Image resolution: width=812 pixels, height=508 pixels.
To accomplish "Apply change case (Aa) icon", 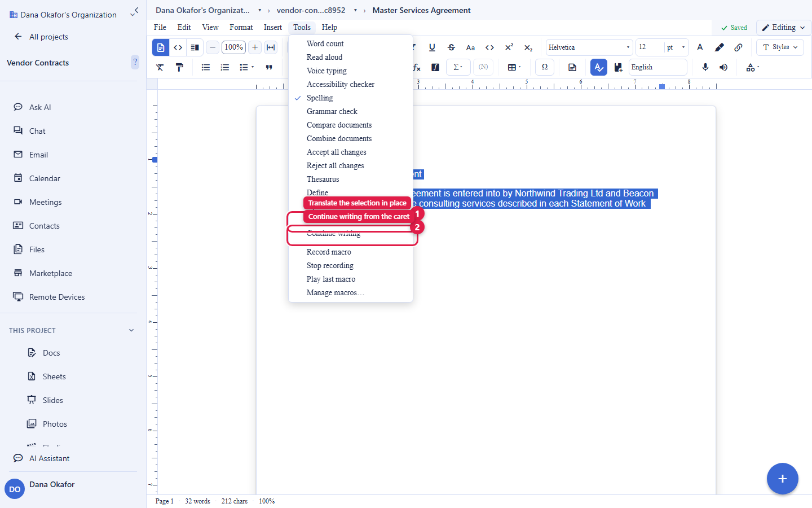I will 470,47.
